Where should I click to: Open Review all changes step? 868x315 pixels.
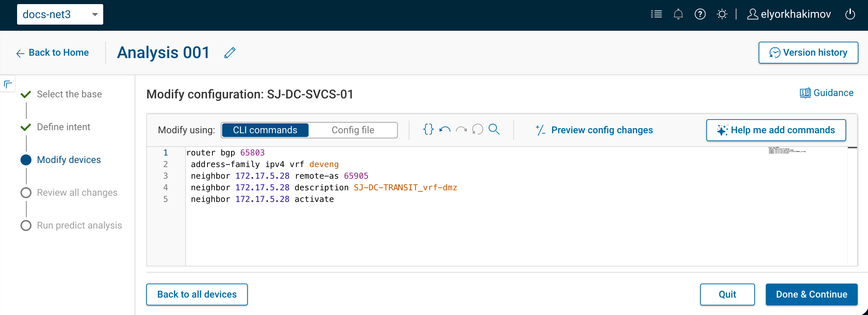click(x=77, y=193)
